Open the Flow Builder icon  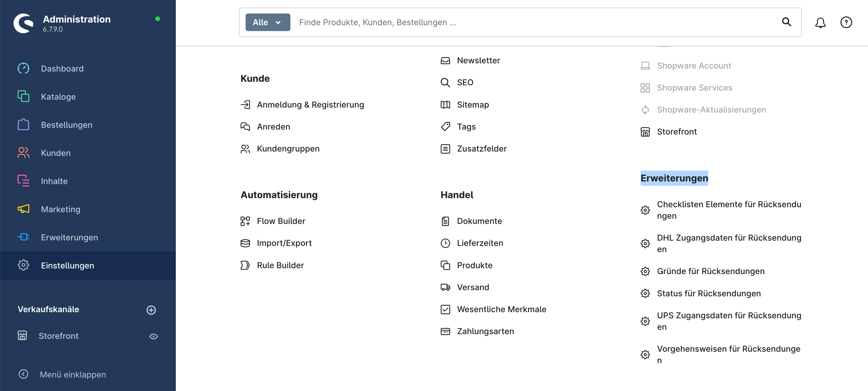click(245, 221)
